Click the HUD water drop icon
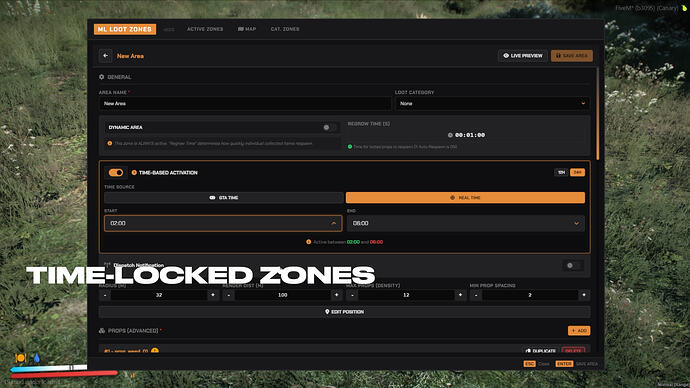This screenshot has width=690, height=388. (37, 358)
